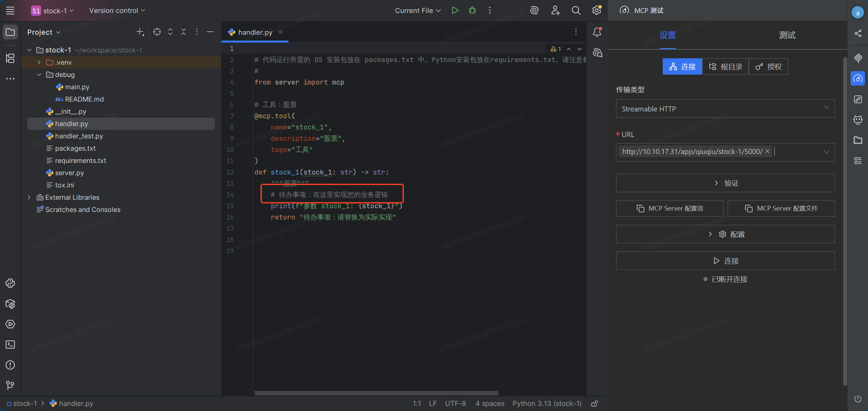Open the Notifications bell
This screenshot has width=868, height=411.
click(597, 32)
